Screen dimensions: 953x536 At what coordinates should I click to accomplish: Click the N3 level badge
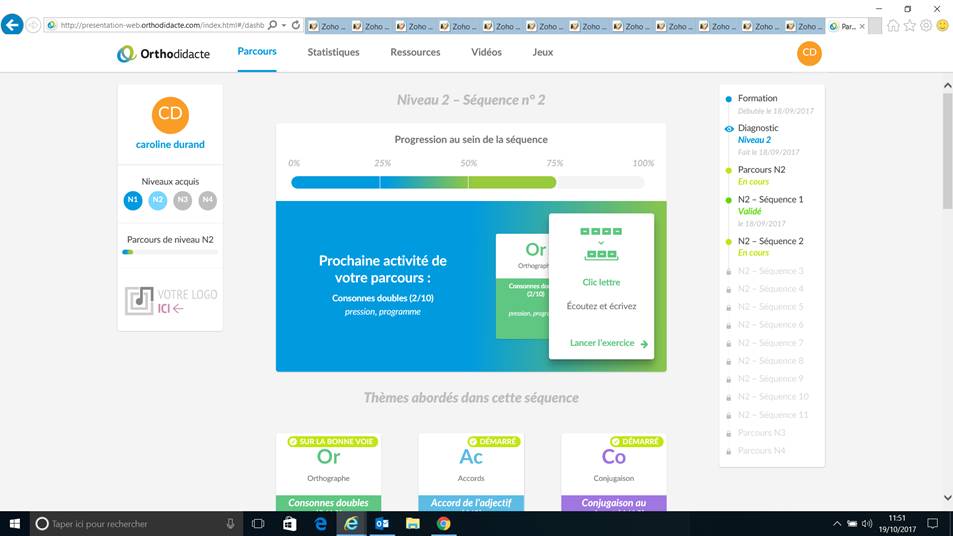[182, 201]
